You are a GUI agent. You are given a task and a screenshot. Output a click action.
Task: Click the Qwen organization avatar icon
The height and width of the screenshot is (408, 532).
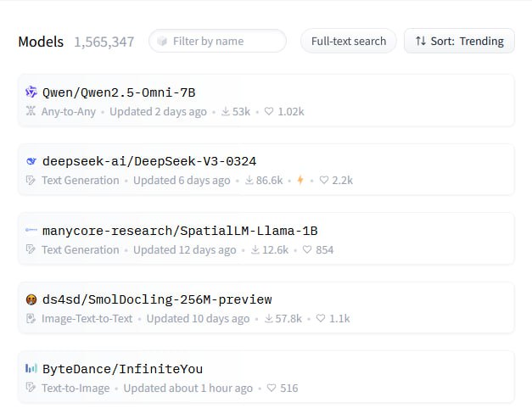tap(31, 92)
